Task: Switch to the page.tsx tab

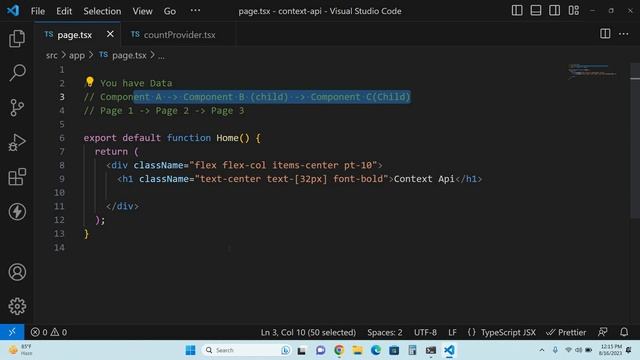Action: click(75, 35)
